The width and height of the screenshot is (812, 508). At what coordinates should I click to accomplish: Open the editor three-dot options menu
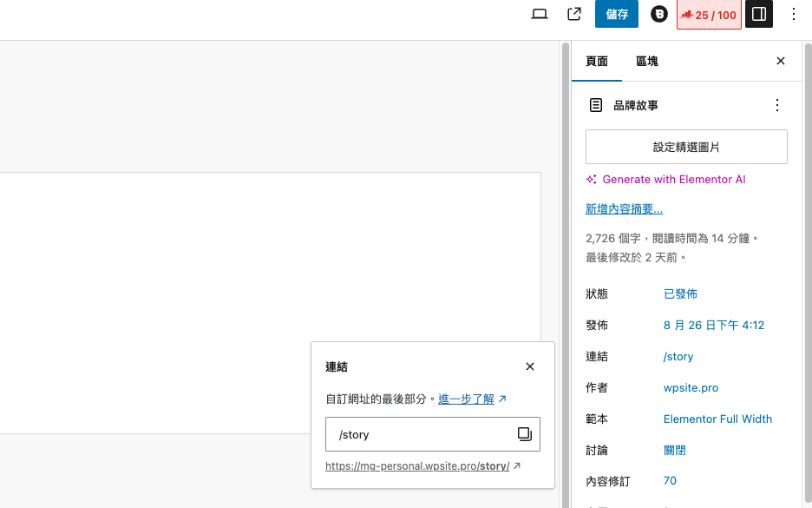(x=794, y=14)
